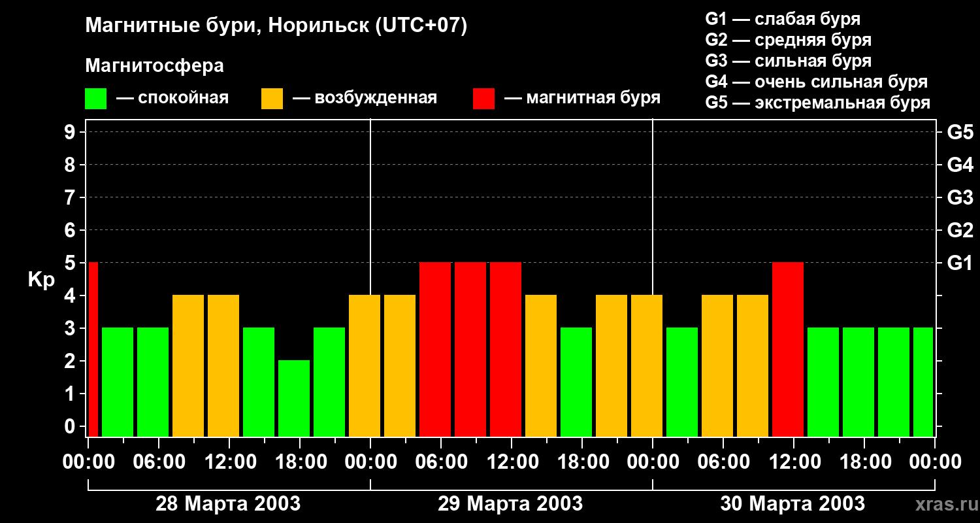The image size is (980, 523).
Task: Click the 'Kp' y-axis title
Action: coord(41,280)
